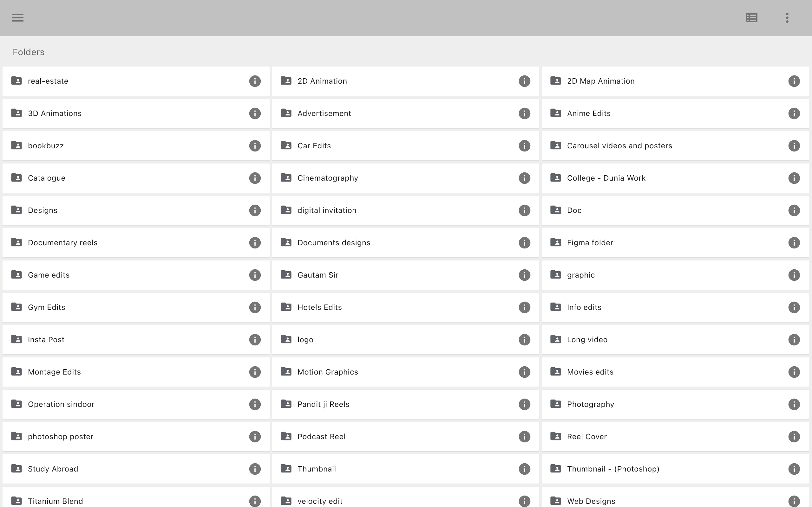
Task: Show info for the Podcast Reel folder
Action: tap(524, 437)
